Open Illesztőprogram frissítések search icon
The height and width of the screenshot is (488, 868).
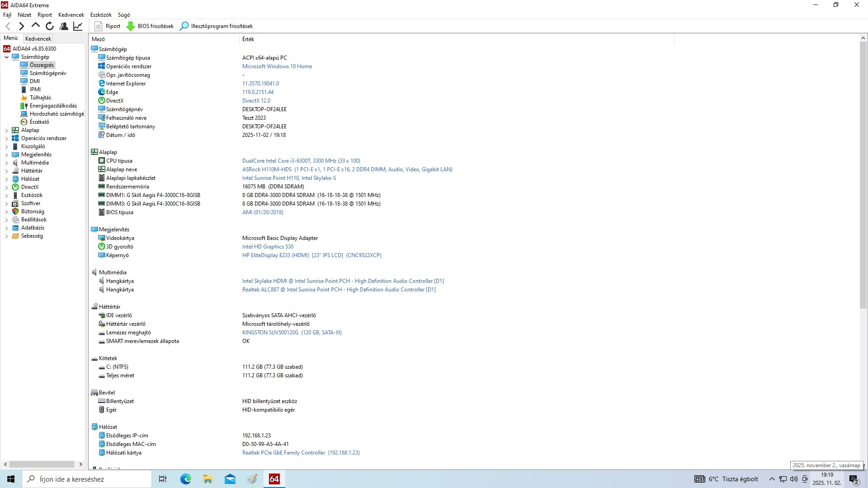[184, 26]
